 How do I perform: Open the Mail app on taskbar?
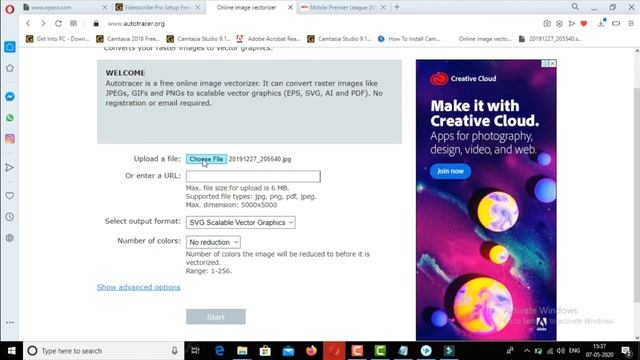[288, 351]
